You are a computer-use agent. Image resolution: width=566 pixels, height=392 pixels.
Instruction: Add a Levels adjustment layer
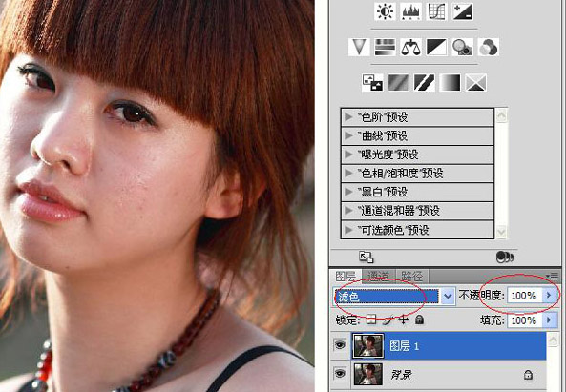411,11
